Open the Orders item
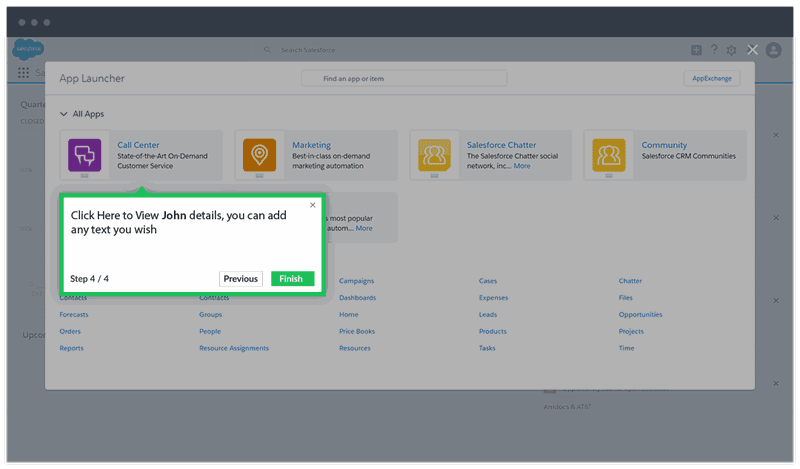Screen dimensions: 800x469 tap(70, 331)
